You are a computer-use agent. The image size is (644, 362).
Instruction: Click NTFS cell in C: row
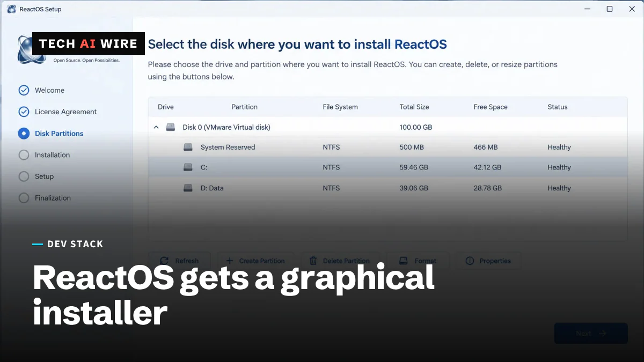331,167
